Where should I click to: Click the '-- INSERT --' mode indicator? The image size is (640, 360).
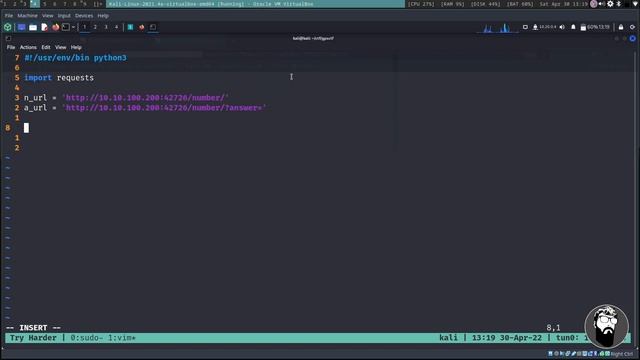click(x=33, y=328)
